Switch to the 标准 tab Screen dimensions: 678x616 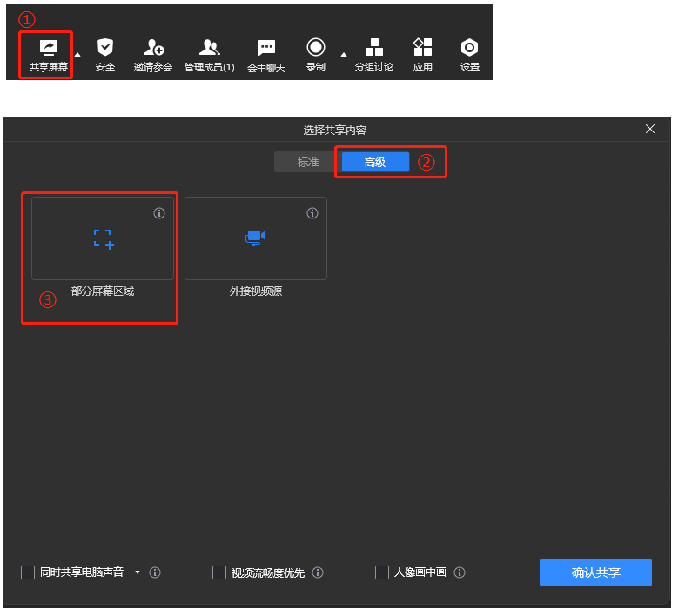click(308, 163)
